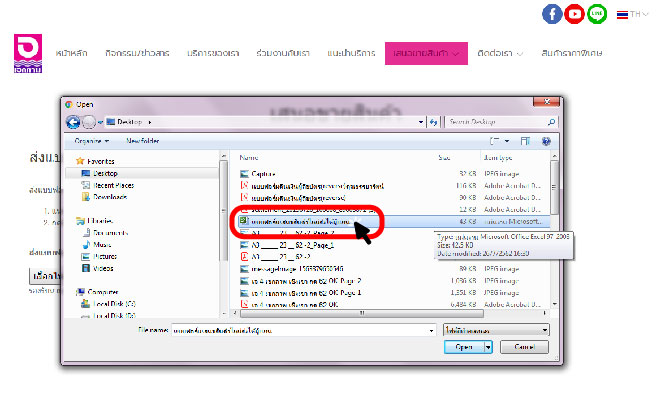This screenshot has height=395, width=658.
Task: Open the TH language dropdown
Action: click(x=632, y=14)
